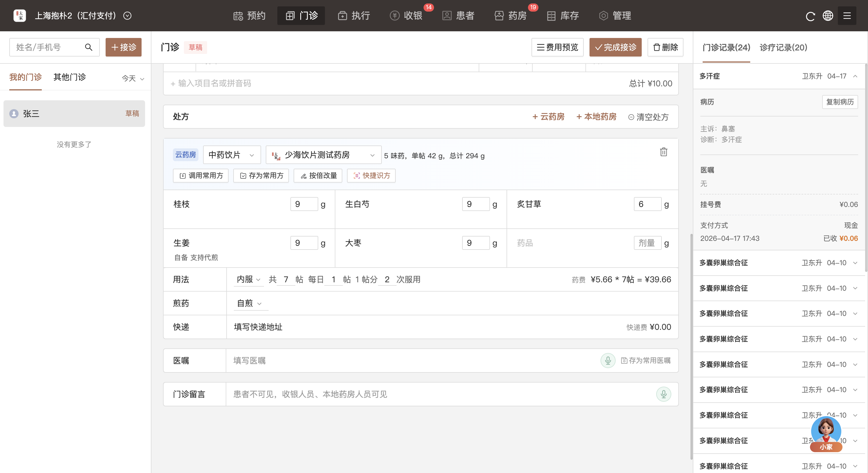Expand the 自煎 decoction dropdown

pyautogui.click(x=249, y=303)
